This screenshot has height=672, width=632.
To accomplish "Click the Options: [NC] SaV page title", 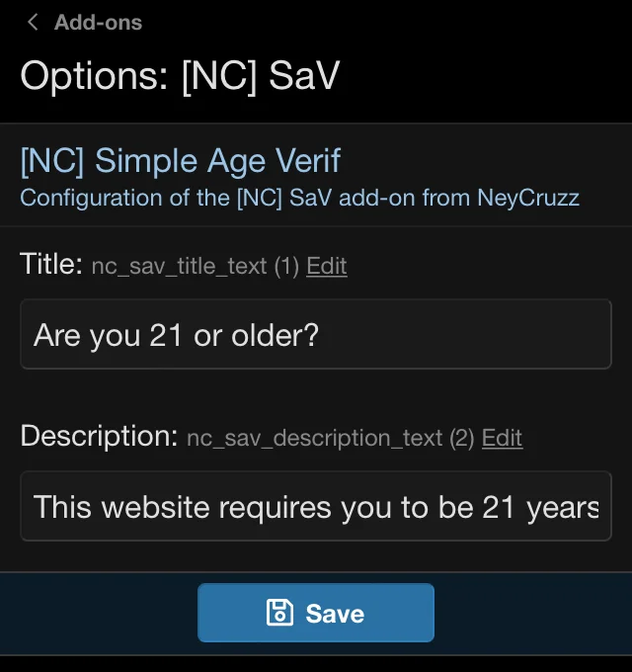I will click(180, 76).
